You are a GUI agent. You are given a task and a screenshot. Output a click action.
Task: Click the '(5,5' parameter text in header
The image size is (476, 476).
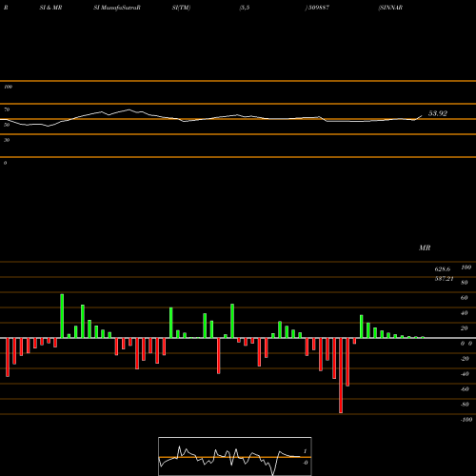pos(245,8)
